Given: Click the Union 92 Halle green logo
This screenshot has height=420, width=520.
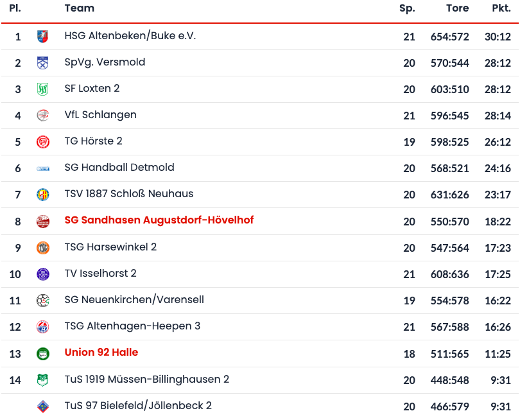Looking at the screenshot, I should [x=43, y=353].
